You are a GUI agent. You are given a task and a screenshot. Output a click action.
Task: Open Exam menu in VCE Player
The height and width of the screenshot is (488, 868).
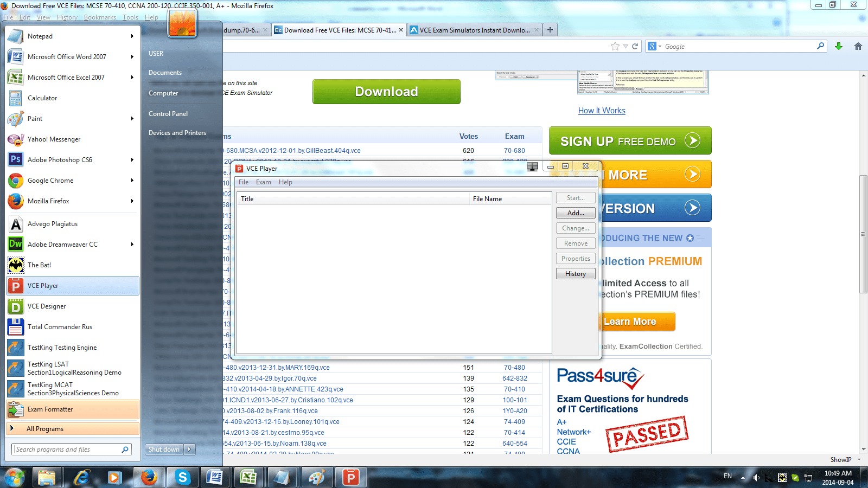[264, 182]
